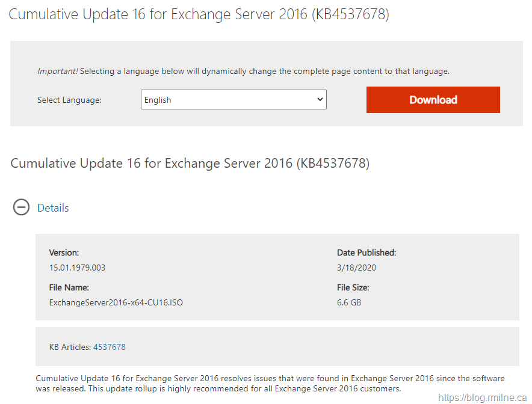Click the "File Size:" label

tap(353, 287)
